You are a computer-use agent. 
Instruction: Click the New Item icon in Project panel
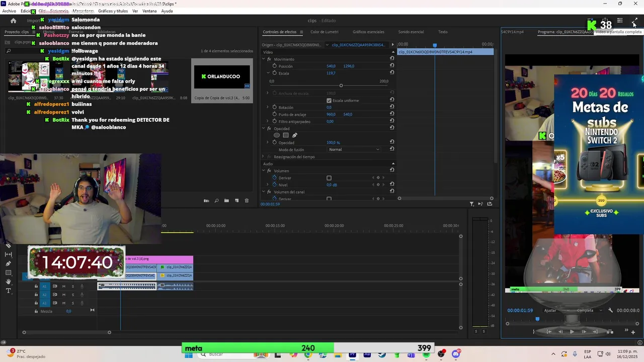click(236, 201)
